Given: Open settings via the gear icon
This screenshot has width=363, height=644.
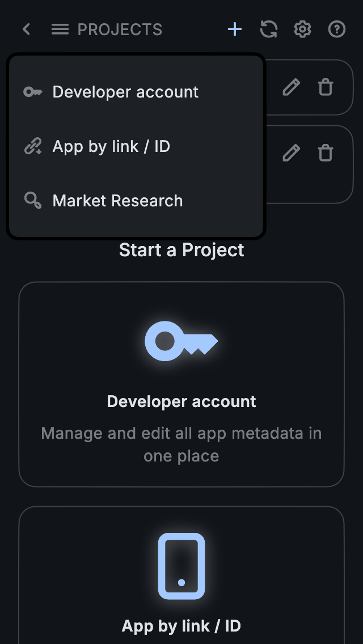Looking at the screenshot, I should point(303,29).
